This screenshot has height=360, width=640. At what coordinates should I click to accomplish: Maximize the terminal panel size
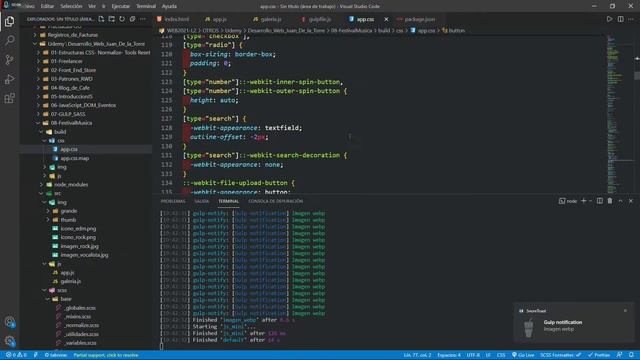click(620, 201)
